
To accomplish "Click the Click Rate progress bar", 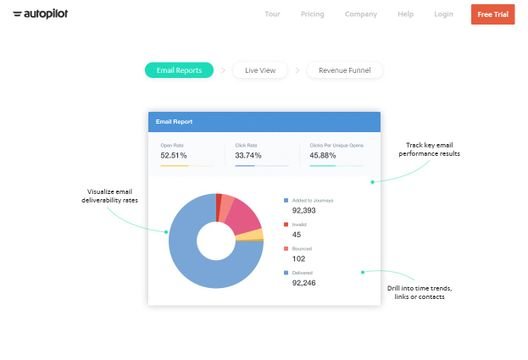I will 262,166.
